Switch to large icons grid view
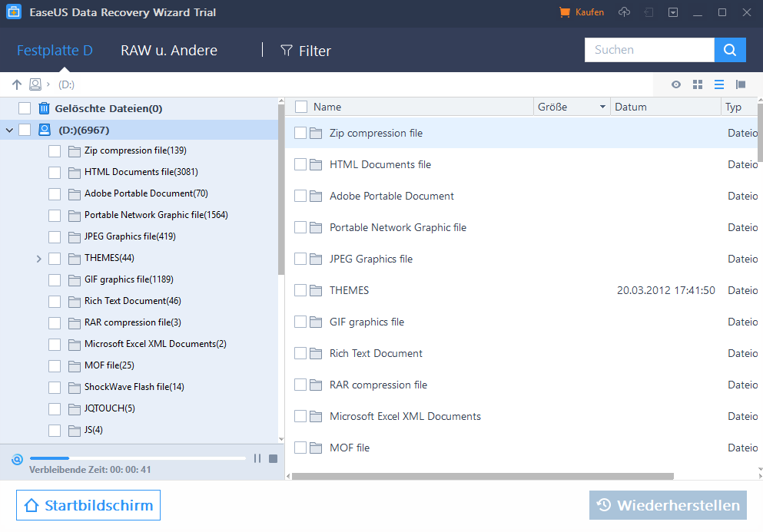Viewport: 763px width, 532px height. click(698, 84)
